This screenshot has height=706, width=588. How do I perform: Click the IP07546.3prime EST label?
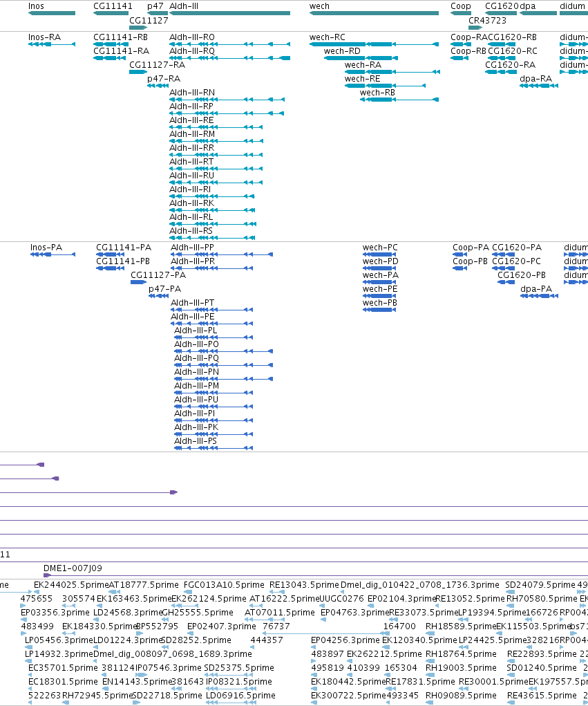tap(169, 668)
